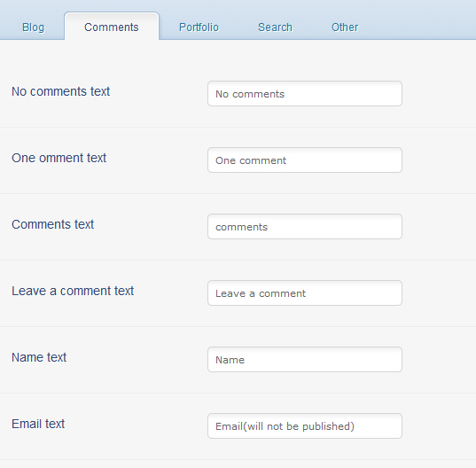The height and width of the screenshot is (468, 476).
Task: Focus the Email(will not be published) field
Action: (x=305, y=425)
